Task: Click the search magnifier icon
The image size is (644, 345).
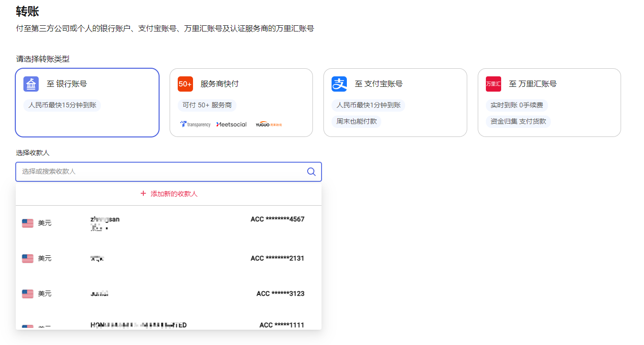Action: point(311,172)
